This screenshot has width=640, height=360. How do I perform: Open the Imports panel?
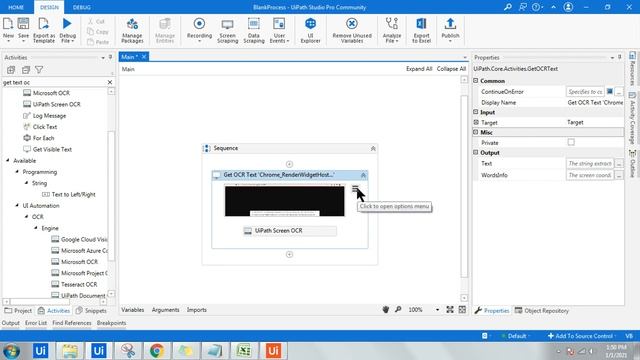pos(197,310)
